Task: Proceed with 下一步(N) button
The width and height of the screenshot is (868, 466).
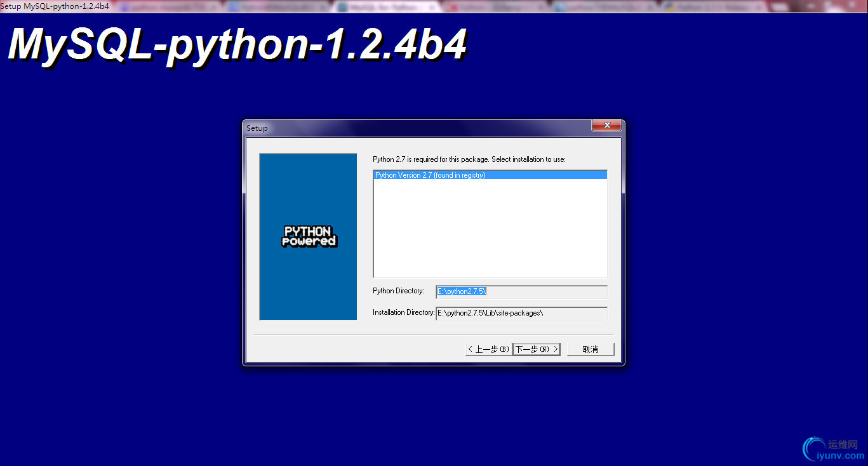Action: pyautogui.click(x=537, y=349)
